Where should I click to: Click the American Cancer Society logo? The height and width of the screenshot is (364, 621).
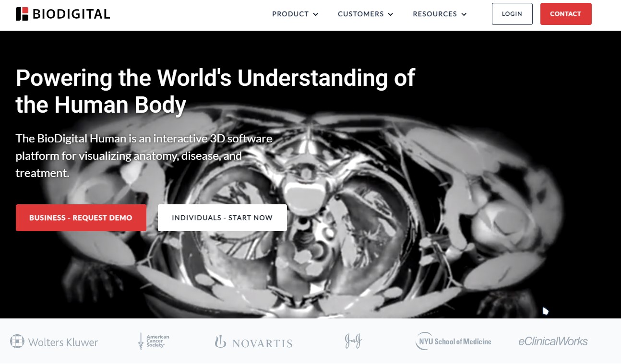pos(153,341)
